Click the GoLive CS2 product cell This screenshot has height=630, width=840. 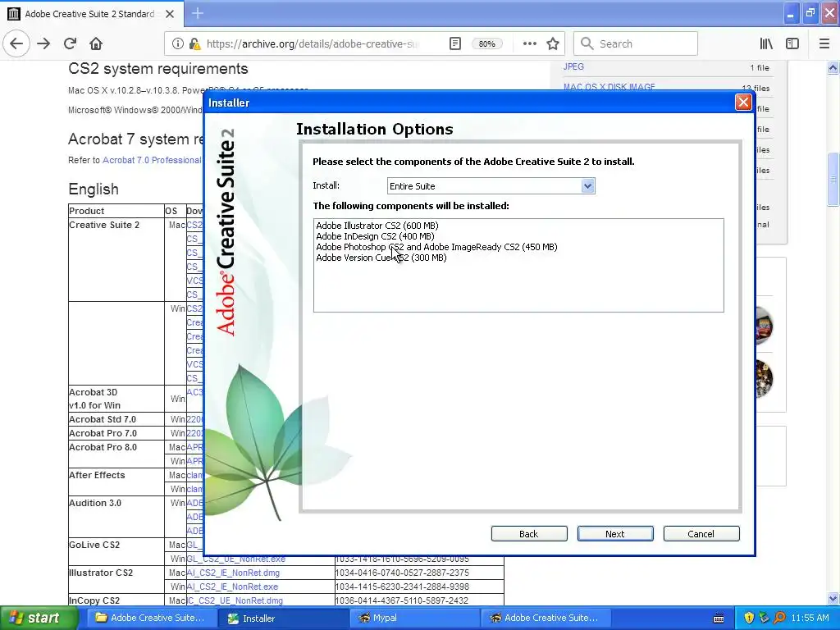tap(116, 552)
